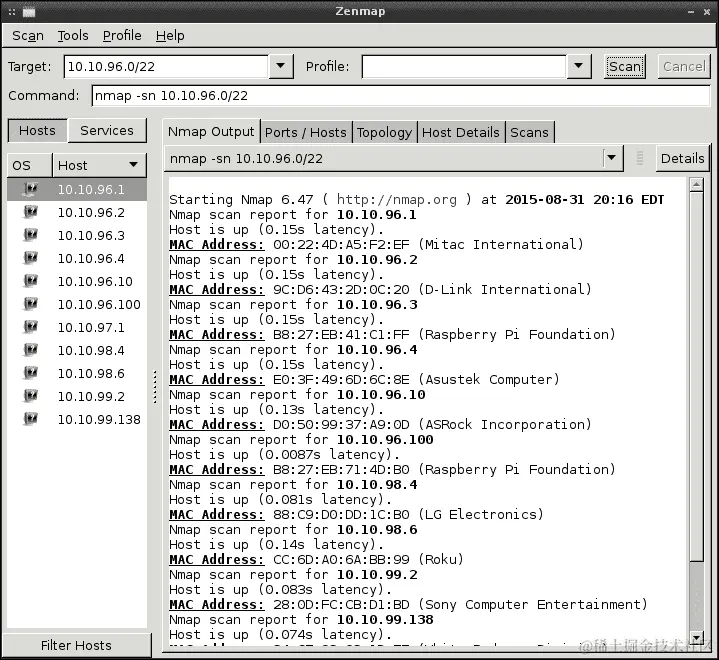Screen dimensions: 719x660
Task: Click the ASRock Incorporation MAC address line
Action: [x=380, y=424]
